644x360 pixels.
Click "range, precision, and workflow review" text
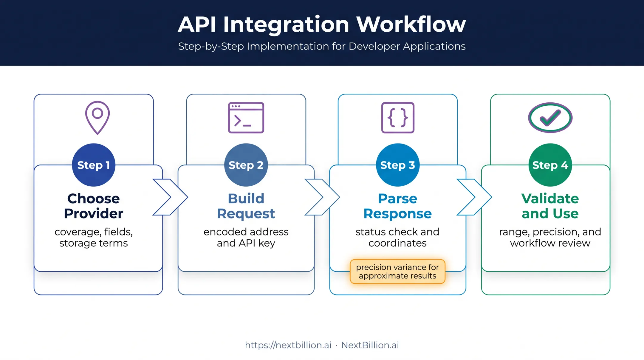(x=550, y=237)
